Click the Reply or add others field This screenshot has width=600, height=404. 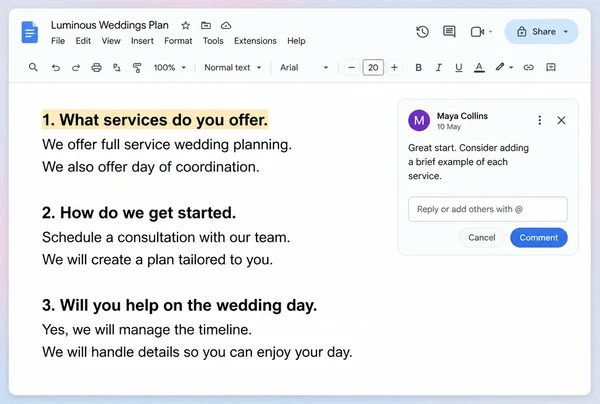click(x=488, y=209)
